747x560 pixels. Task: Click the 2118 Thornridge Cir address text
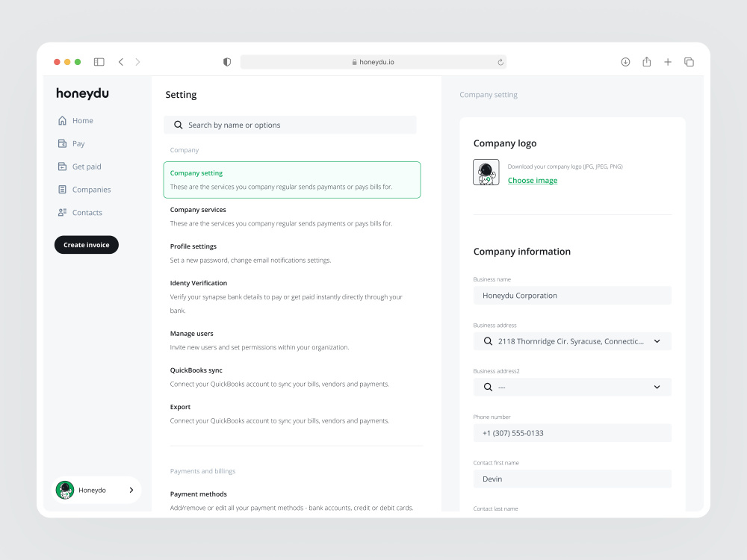coord(571,341)
